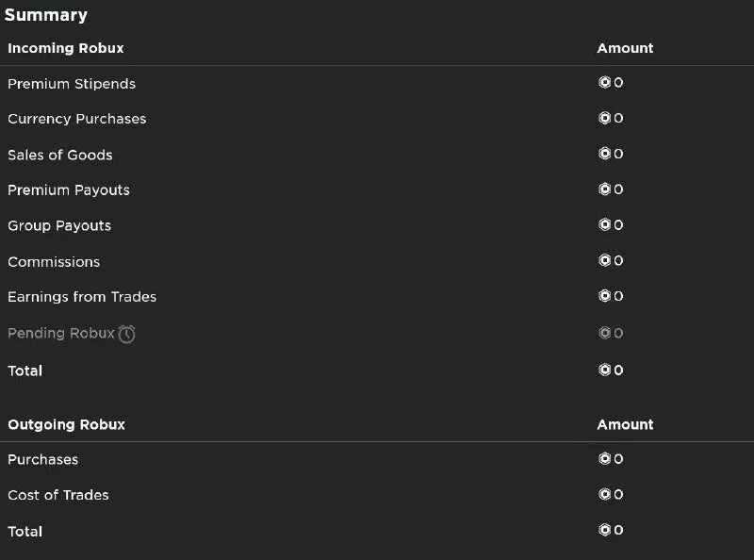Screen dimensions: 754x560
Task: Click the Robux icon in Earnings from Trades row
Action: [x=604, y=296]
